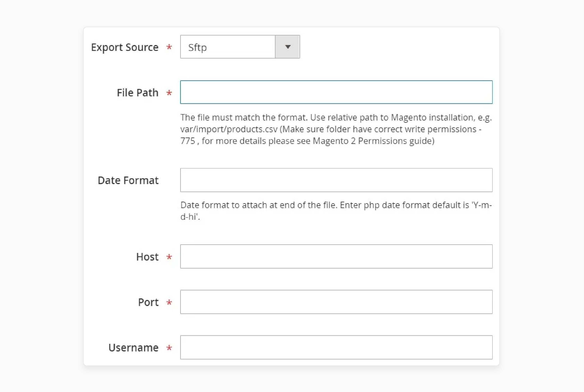584x392 pixels.
Task: Click the Date Format label
Action: point(128,181)
